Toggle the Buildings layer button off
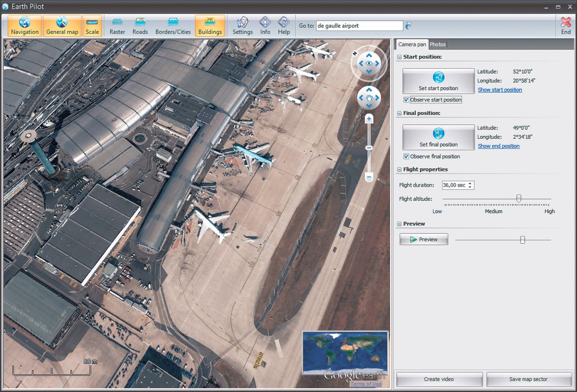Image resolution: width=577 pixels, height=392 pixels. [x=210, y=26]
